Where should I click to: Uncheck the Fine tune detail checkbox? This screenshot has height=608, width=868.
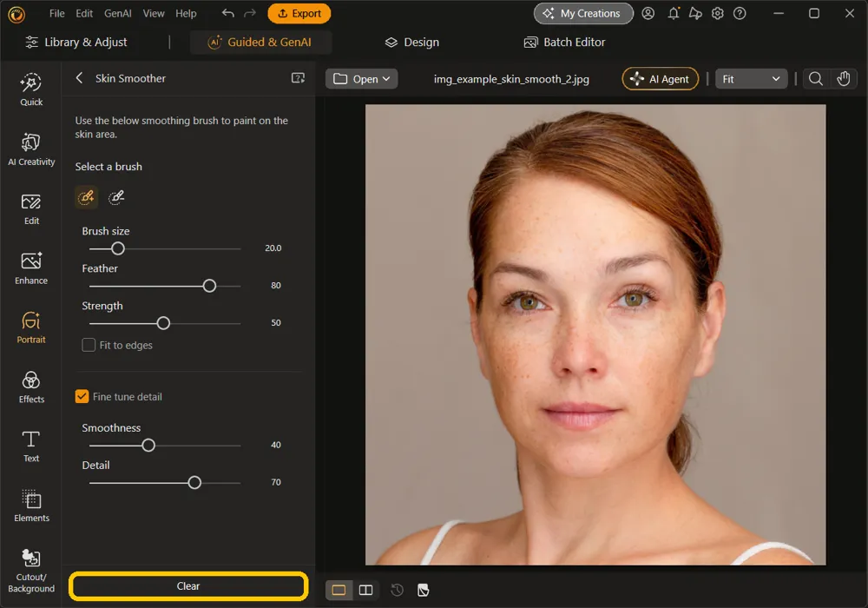coord(82,396)
